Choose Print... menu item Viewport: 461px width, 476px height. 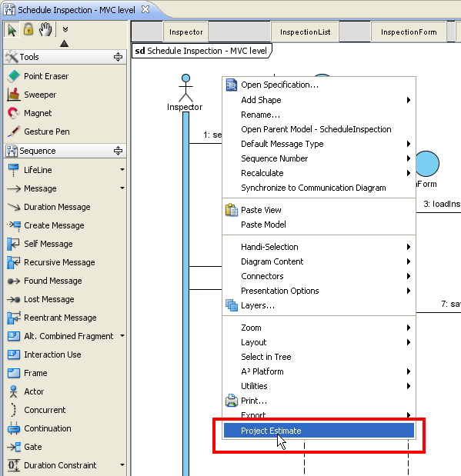(319, 401)
